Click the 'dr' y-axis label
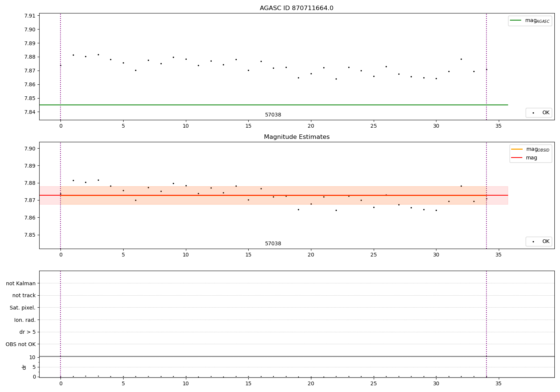Viewport: 560px width, 392px height. point(24,367)
